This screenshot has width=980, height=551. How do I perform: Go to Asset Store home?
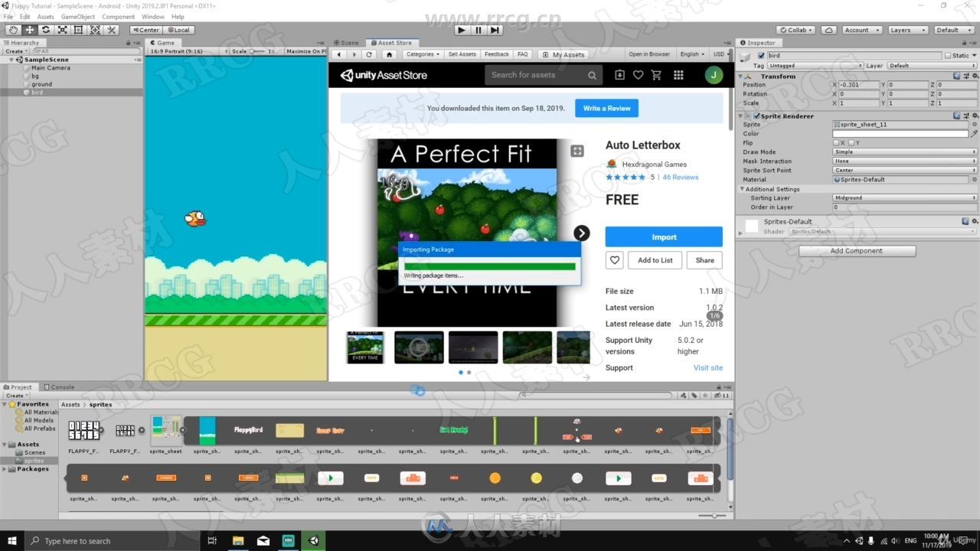point(389,54)
